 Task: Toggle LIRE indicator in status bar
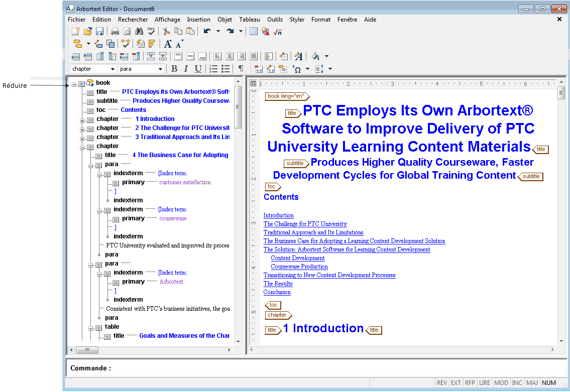point(485,383)
